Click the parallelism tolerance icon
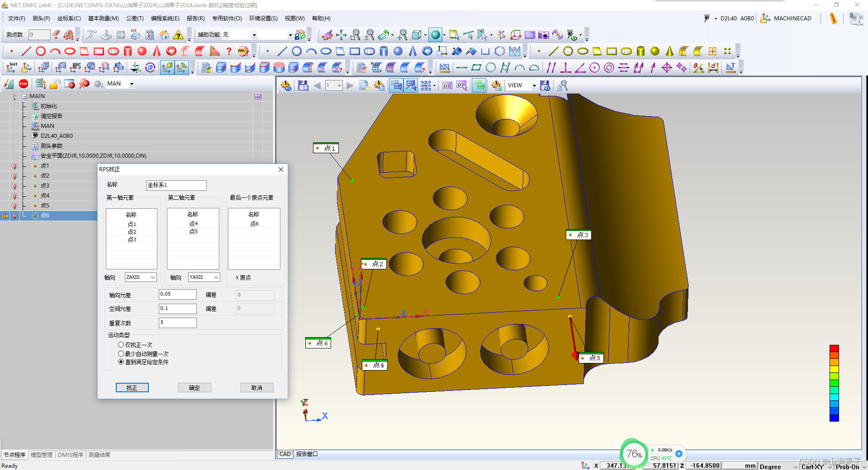The image size is (868, 470). tap(551, 67)
